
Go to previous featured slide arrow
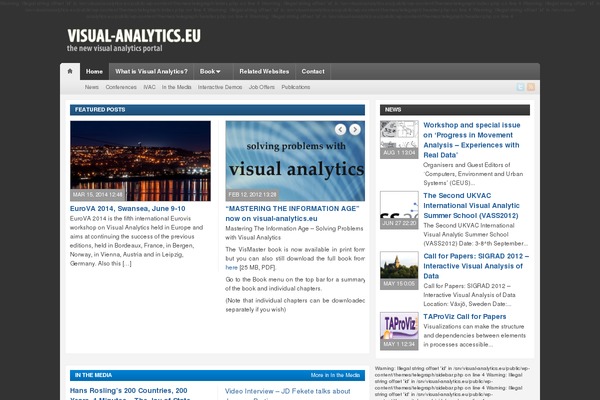click(x=341, y=130)
